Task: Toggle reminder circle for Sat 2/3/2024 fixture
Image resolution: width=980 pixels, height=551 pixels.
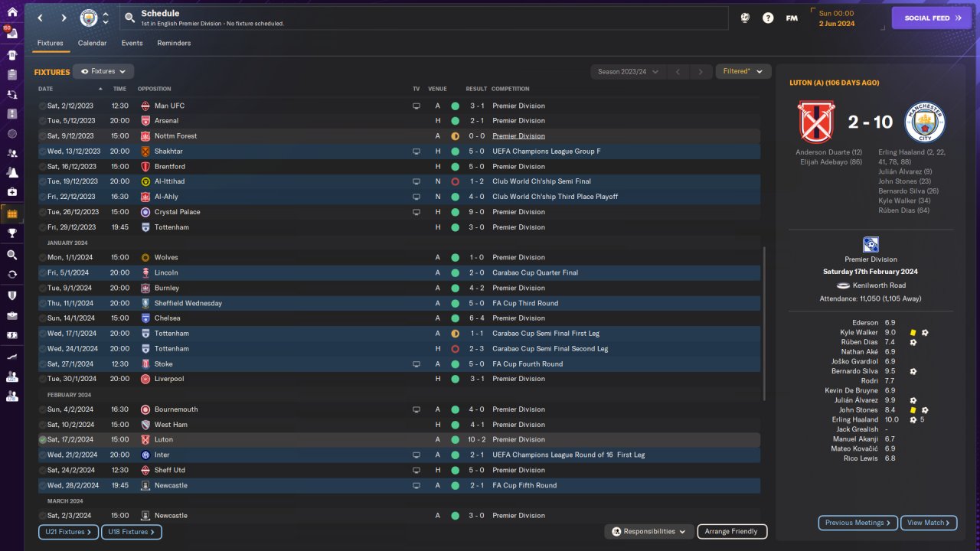Action: (x=43, y=516)
